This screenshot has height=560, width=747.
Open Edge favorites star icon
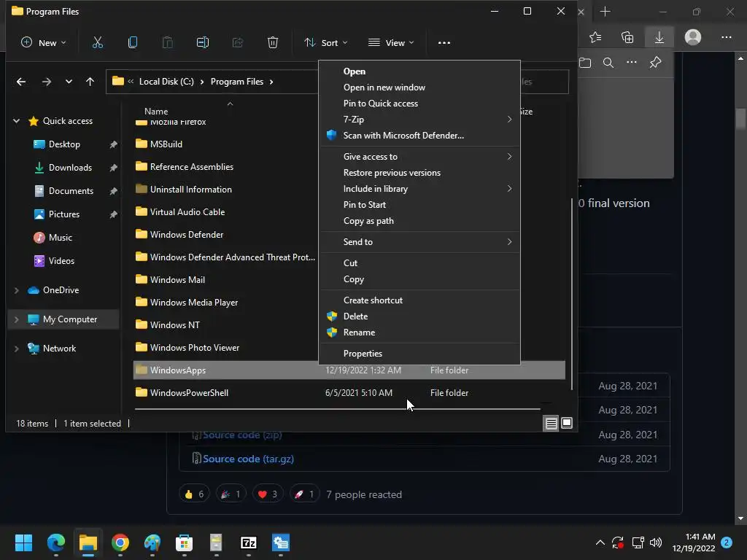[595, 37]
